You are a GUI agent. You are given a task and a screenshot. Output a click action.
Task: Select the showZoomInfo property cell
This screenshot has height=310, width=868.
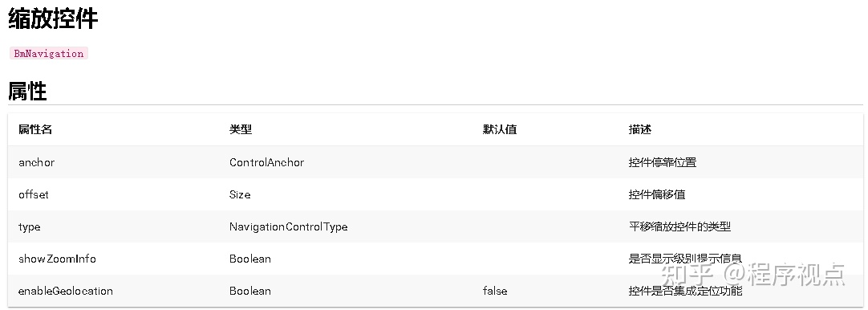tap(57, 259)
